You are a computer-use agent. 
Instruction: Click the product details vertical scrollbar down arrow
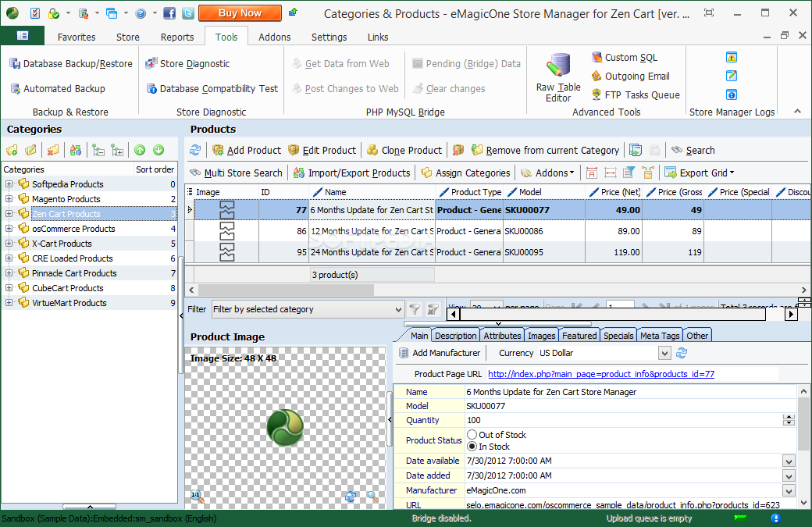(x=803, y=503)
